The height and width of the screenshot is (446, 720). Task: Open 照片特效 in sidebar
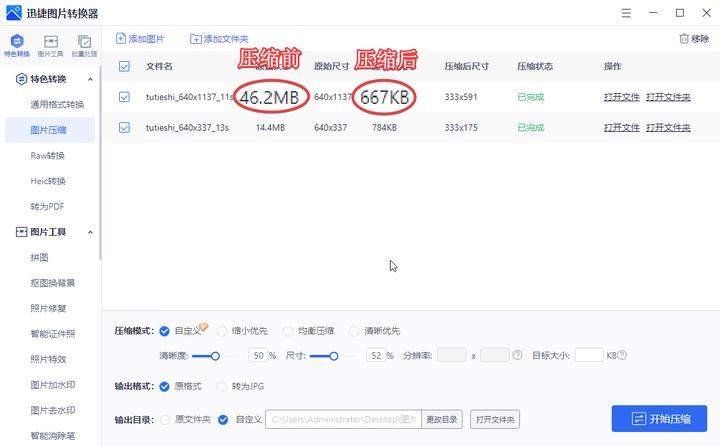click(48, 360)
